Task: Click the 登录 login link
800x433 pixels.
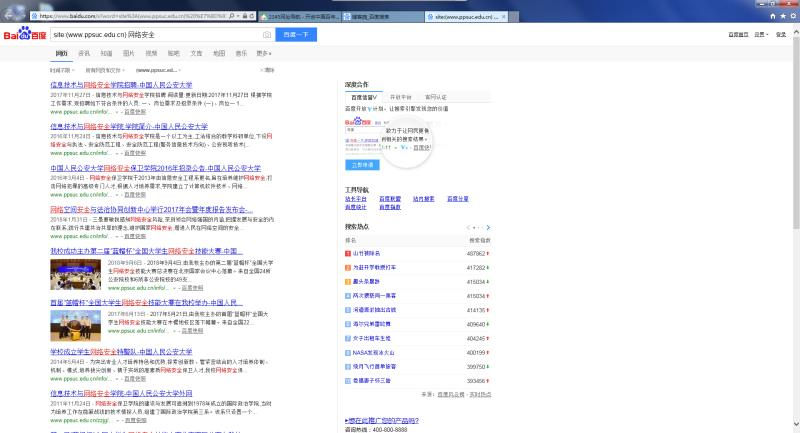Action: (x=781, y=35)
